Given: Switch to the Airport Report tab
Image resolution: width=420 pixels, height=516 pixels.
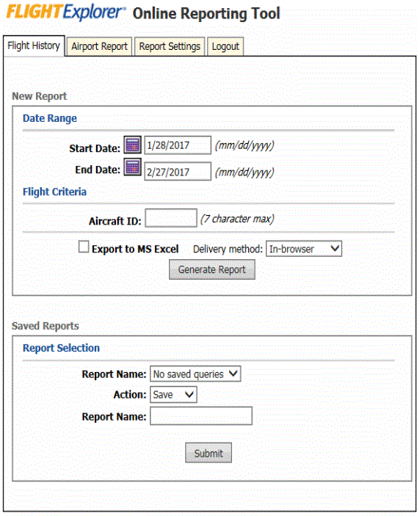Looking at the screenshot, I should 99,46.
